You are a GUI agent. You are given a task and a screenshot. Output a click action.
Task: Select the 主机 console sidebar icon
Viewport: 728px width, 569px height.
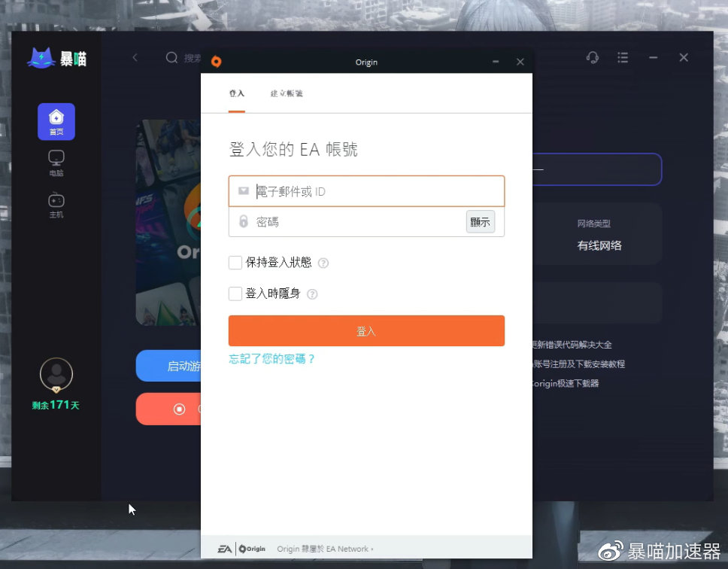click(56, 205)
